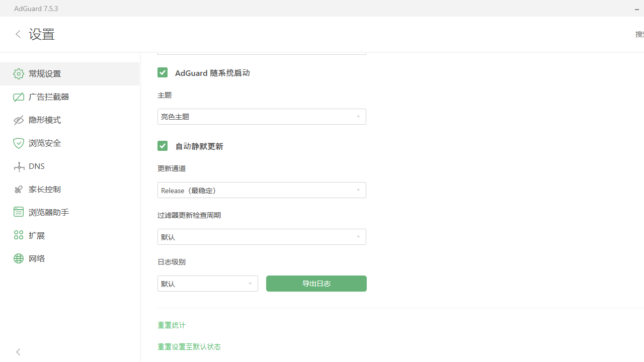Click the bottom-left collapse chevron
This screenshot has width=644, height=362.
[x=18, y=351]
